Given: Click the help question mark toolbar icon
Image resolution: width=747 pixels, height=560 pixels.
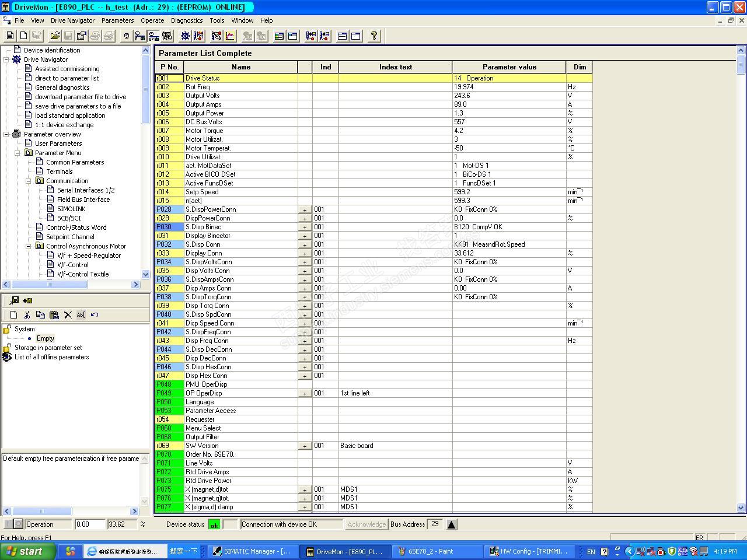Looking at the screenshot, I should click(374, 36).
